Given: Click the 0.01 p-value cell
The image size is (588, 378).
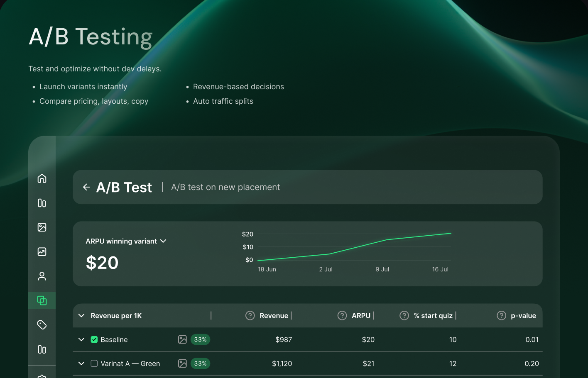Looking at the screenshot, I should click(x=532, y=339).
